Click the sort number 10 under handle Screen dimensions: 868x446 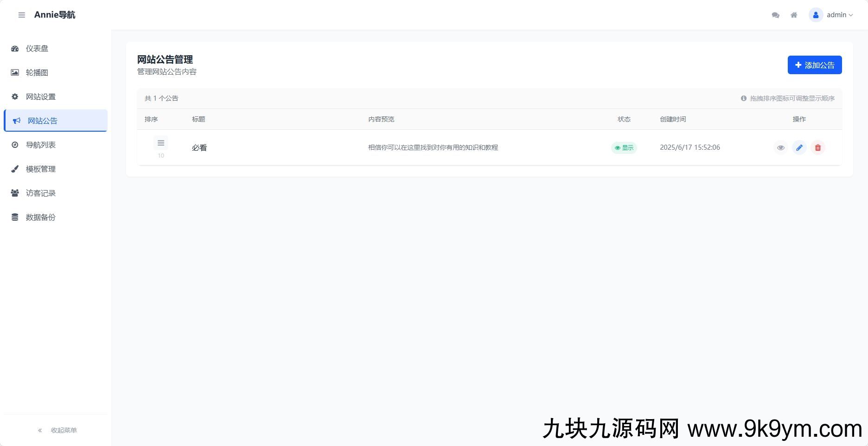click(161, 156)
